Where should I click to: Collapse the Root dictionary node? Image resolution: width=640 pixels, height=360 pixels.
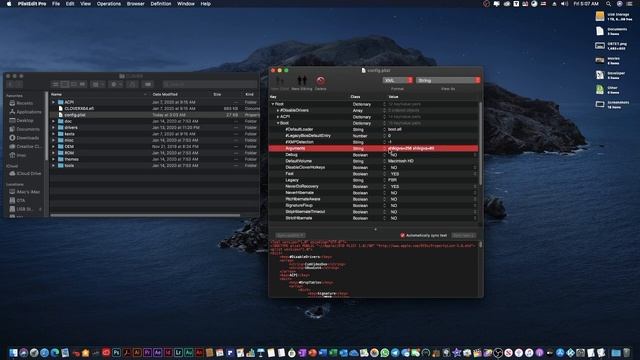click(x=273, y=104)
